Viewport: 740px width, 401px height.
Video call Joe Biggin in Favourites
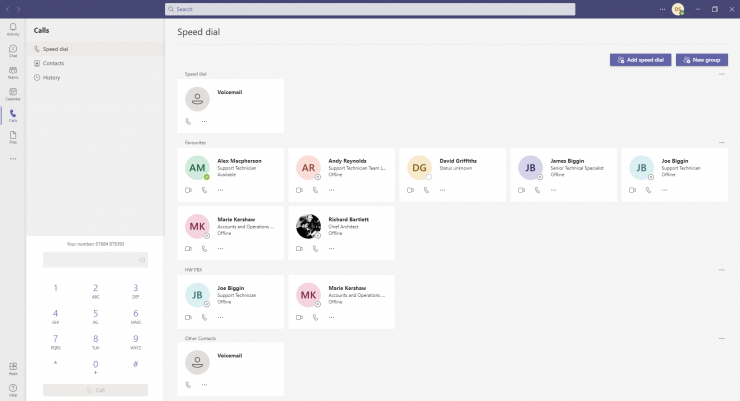pos(632,190)
